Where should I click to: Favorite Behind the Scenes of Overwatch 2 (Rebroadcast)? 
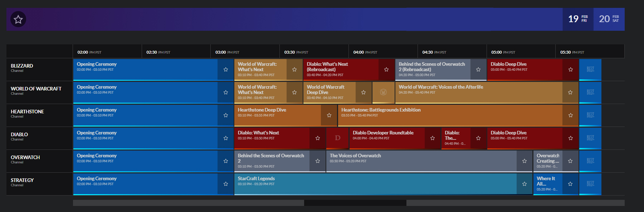478,69
